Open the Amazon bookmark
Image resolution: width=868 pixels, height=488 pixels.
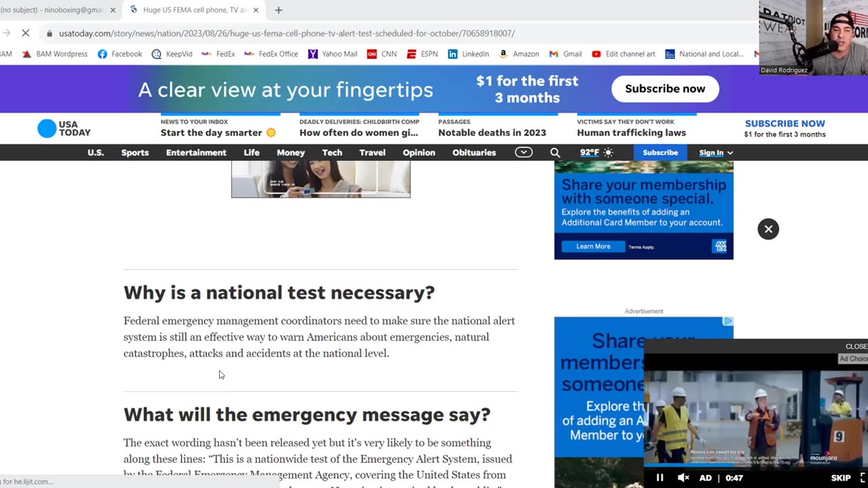click(519, 54)
